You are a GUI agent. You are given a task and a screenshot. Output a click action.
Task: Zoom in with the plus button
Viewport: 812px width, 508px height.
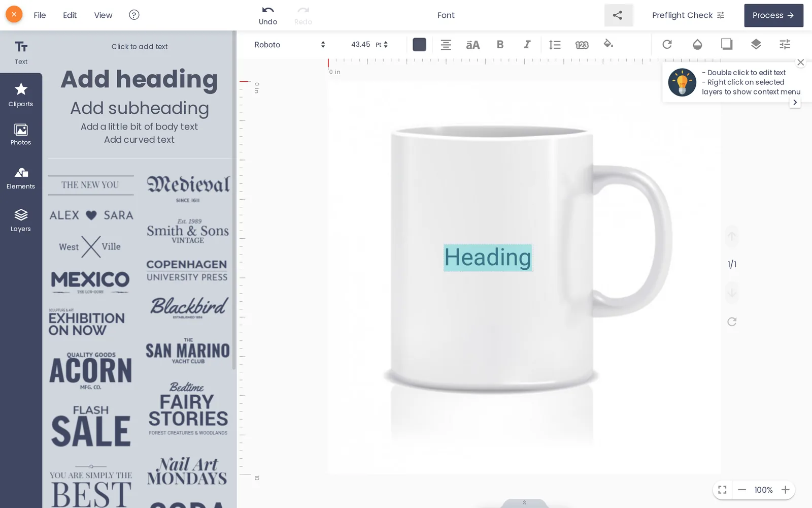click(785, 490)
